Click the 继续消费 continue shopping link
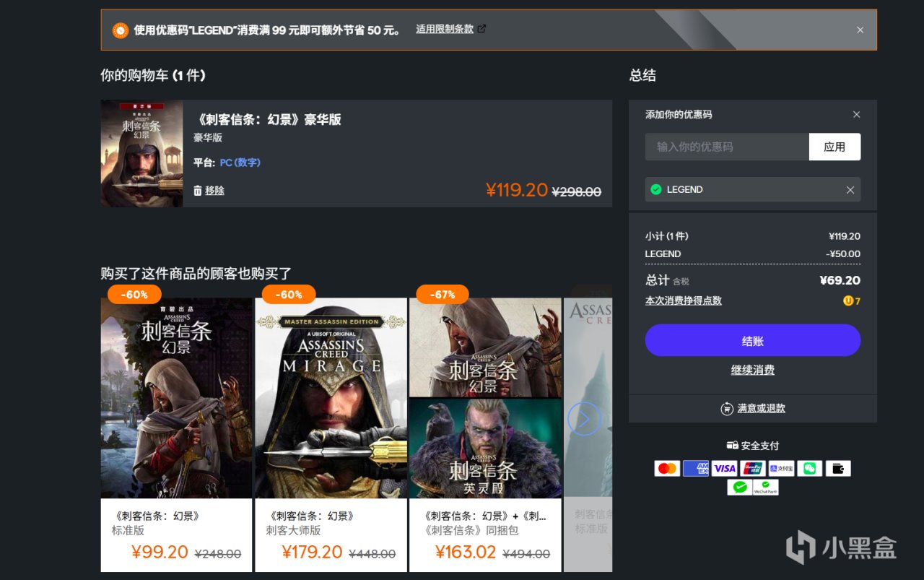Image resolution: width=924 pixels, height=580 pixels. tap(753, 371)
